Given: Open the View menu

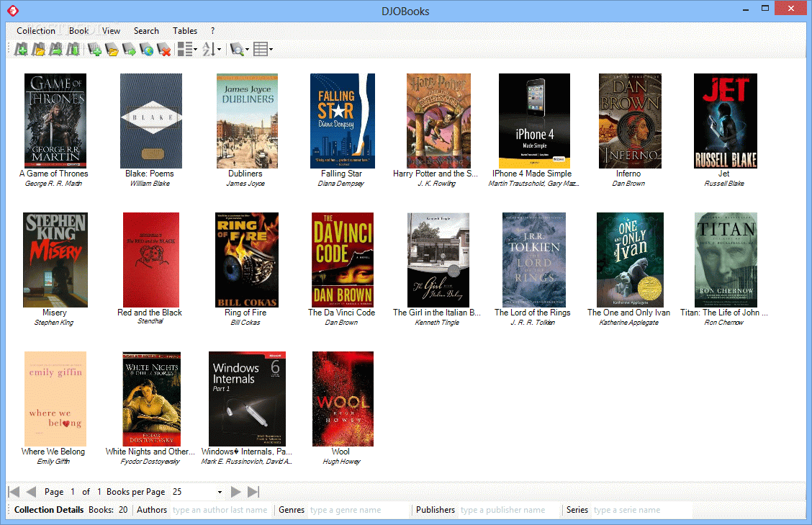Looking at the screenshot, I should (x=111, y=30).
